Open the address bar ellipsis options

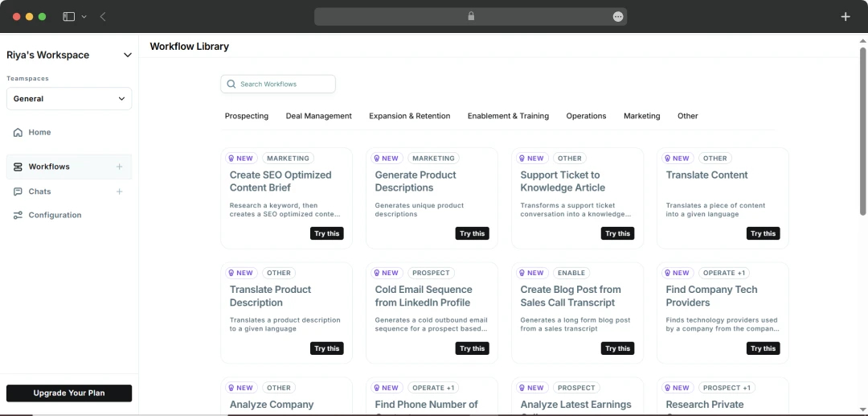coord(618,17)
